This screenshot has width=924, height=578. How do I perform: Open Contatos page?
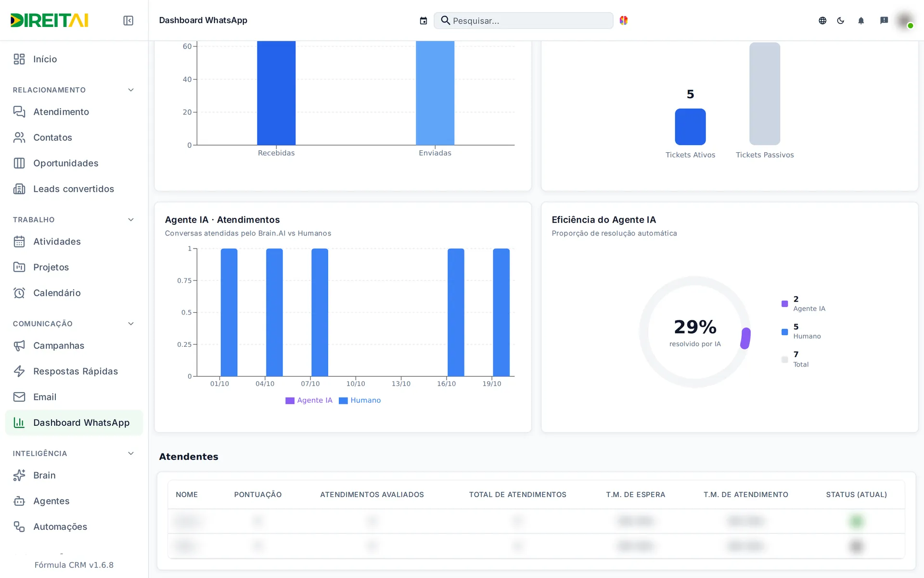coord(74,138)
